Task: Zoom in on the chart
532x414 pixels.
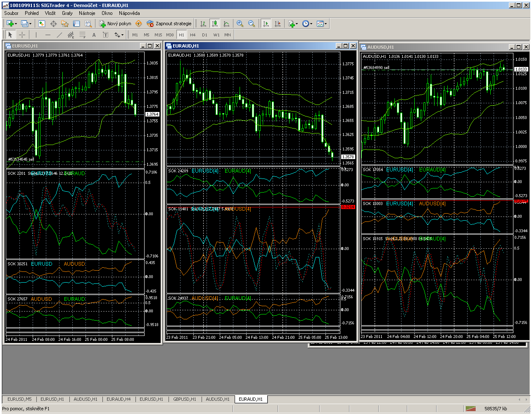Action: pyautogui.click(x=240, y=24)
